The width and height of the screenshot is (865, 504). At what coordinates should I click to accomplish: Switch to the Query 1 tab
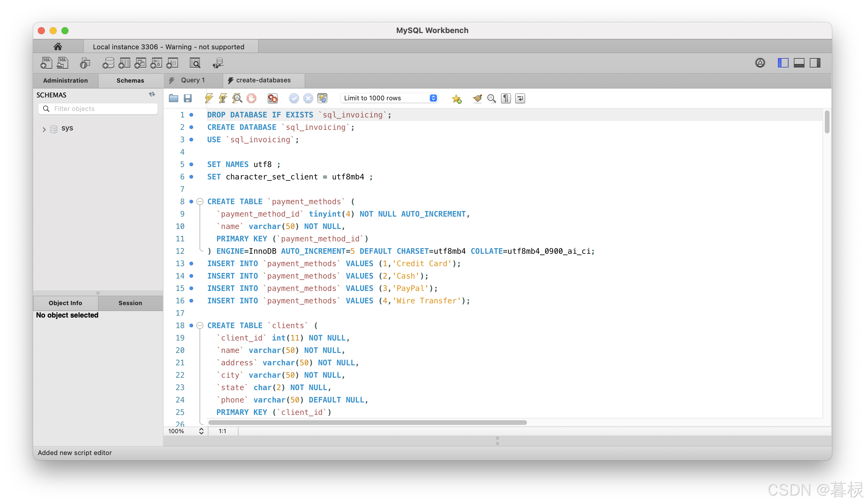[x=192, y=80]
